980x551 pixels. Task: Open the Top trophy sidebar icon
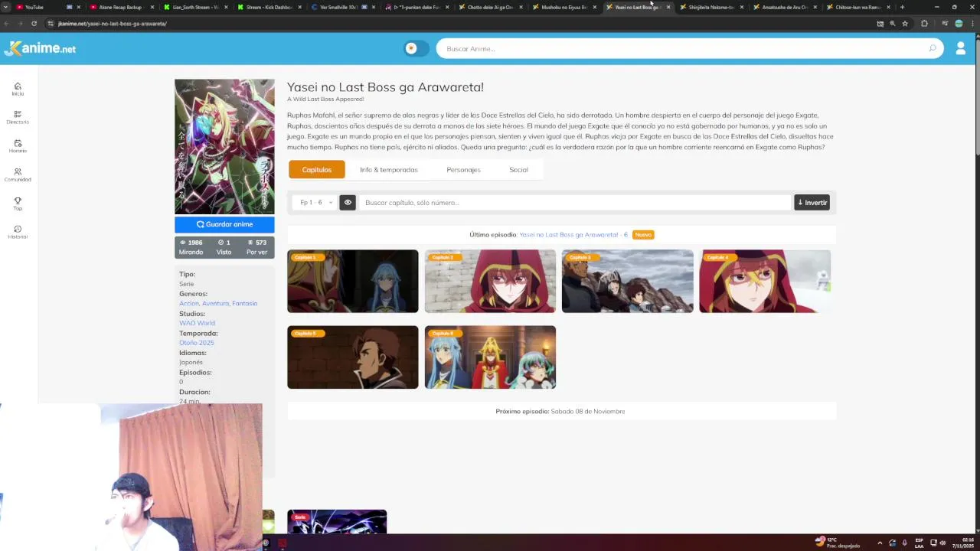click(18, 204)
